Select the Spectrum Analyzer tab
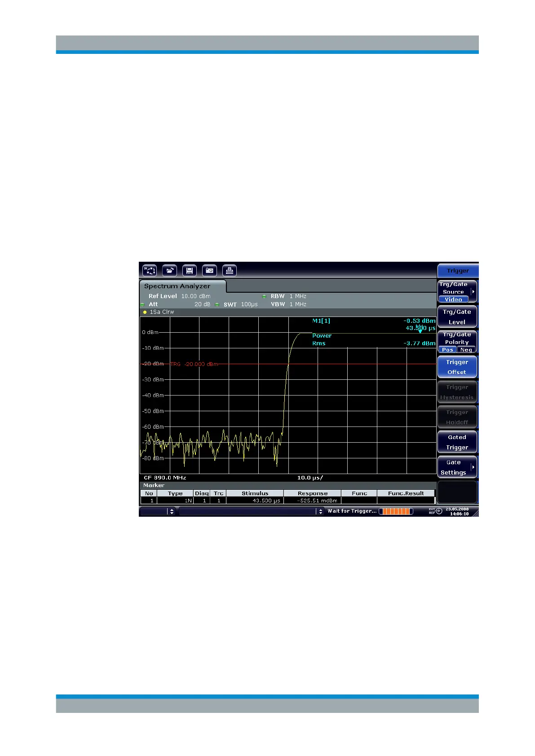This screenshot has width=535, height=756. pyautogui.click(x=182, y=286)
